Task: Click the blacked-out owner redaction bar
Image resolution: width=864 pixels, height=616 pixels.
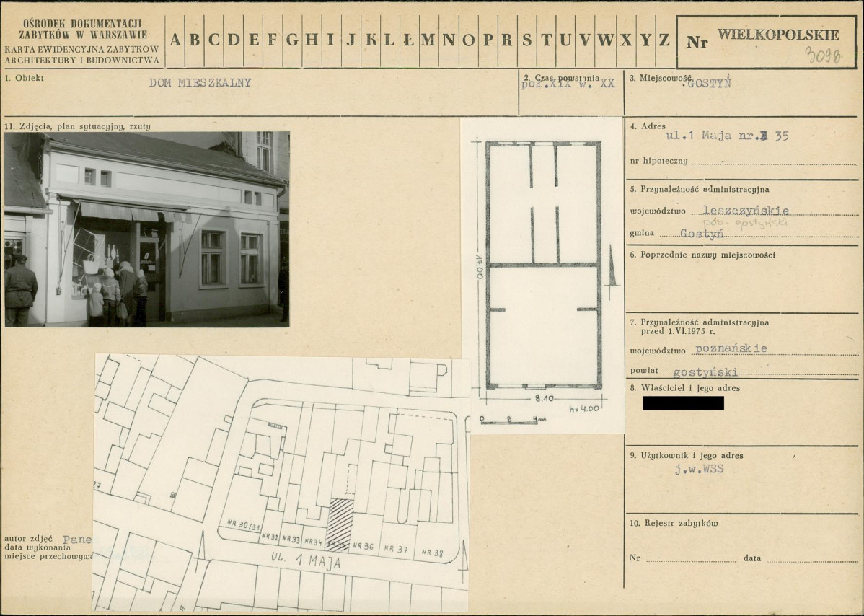Action: pos(683,402)
